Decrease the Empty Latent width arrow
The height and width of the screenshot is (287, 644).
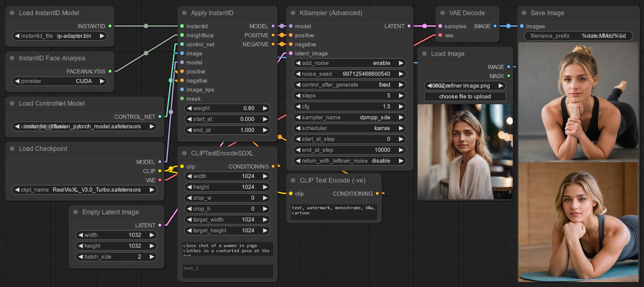pos(81,235)
